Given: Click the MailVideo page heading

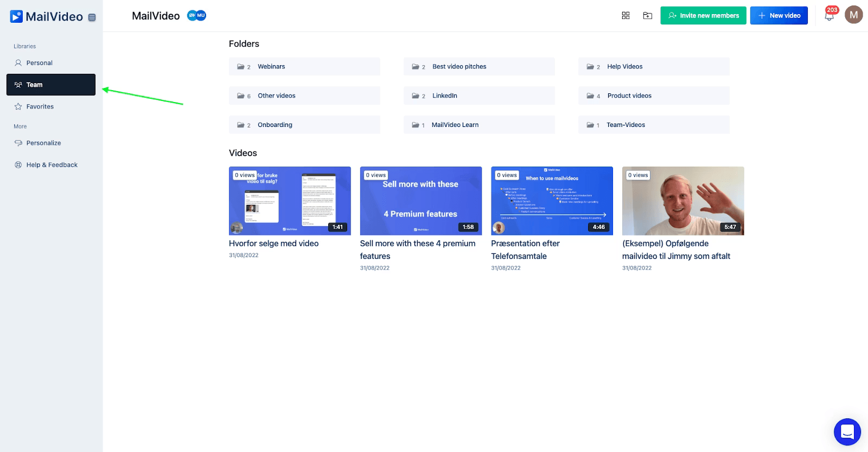Looking at the screenshot, I should [156, 16].
